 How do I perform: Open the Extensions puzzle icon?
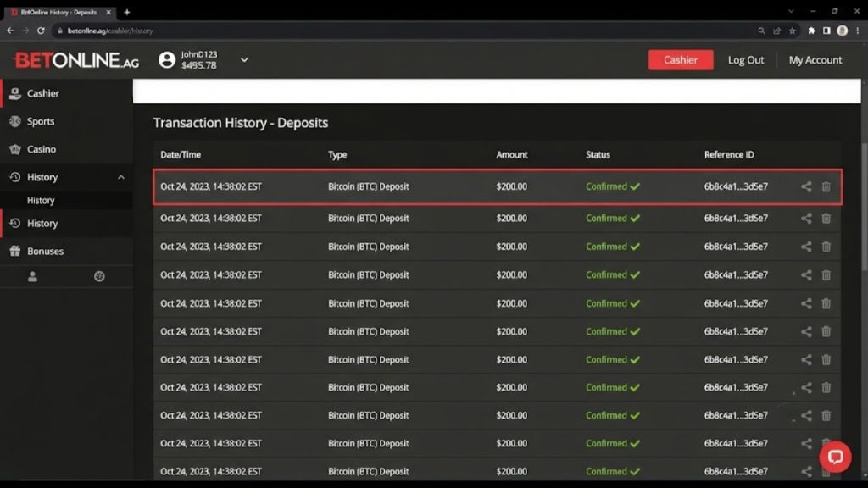(811, 31)
